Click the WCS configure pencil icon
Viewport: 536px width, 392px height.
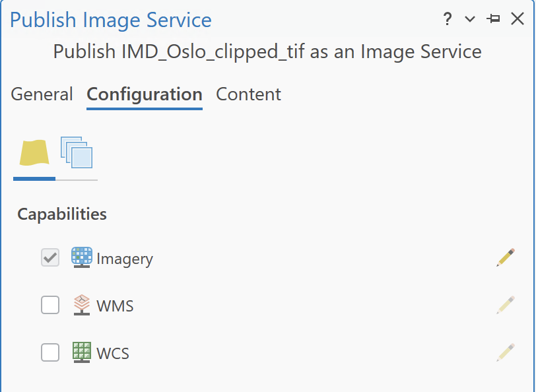coord(506,352)
